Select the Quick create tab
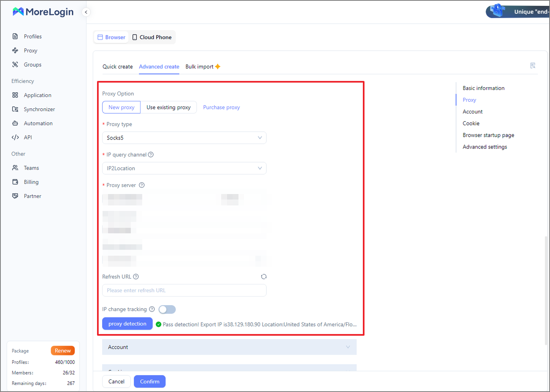Image resolution: width=550 pixels, height=392 pixels. 117,67
